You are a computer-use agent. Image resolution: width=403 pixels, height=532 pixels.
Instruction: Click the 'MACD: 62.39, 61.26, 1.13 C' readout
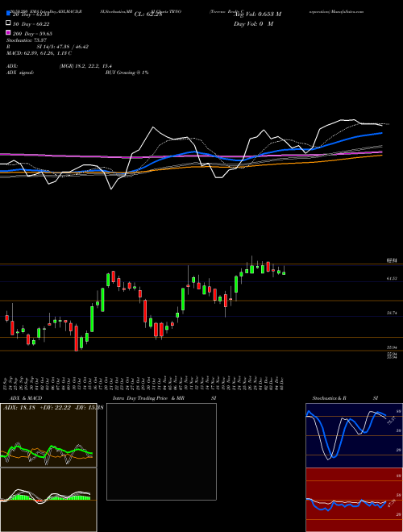coord(39,53)
